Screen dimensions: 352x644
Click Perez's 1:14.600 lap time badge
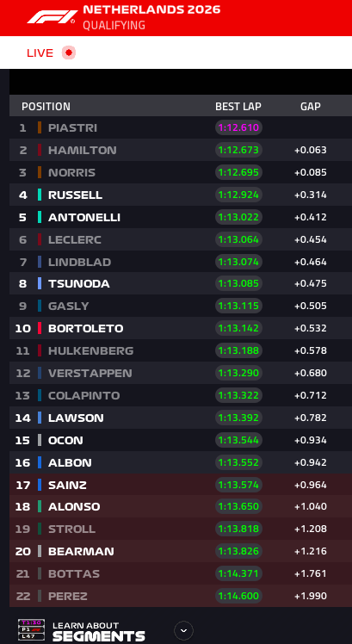click(238, 596)
